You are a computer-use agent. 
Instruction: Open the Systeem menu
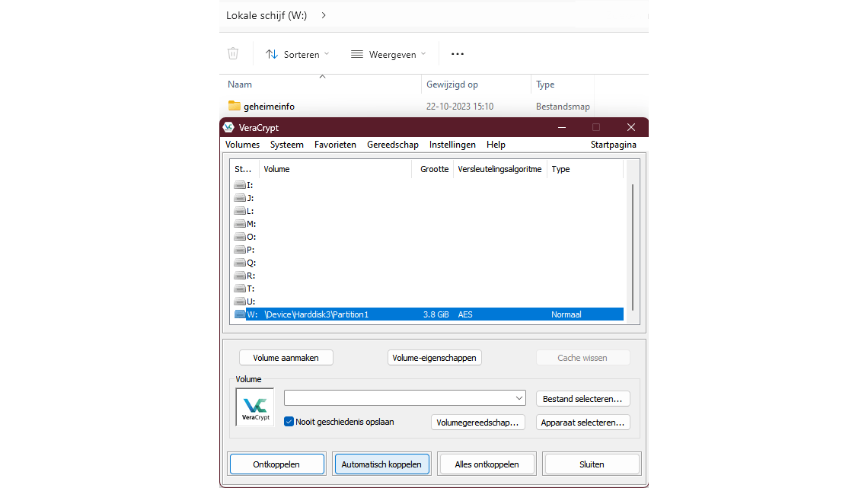pyautogui.click(x=287, y=145)
